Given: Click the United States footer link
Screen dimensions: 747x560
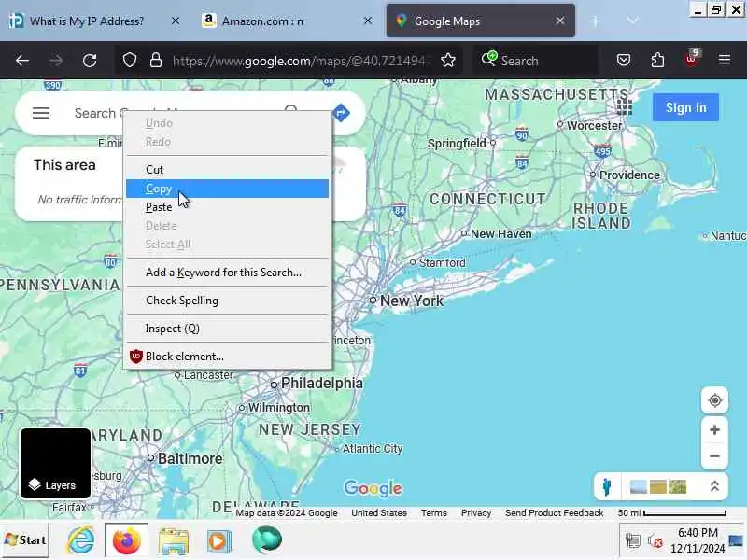Looking at the screenshot, I should (x=379, y=512).
